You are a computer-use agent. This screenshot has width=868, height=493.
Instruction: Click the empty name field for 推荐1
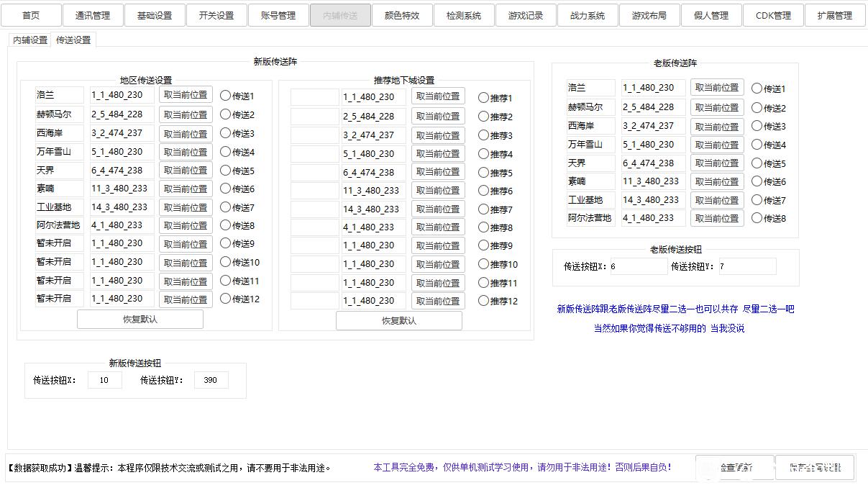[x=314, y=97]
